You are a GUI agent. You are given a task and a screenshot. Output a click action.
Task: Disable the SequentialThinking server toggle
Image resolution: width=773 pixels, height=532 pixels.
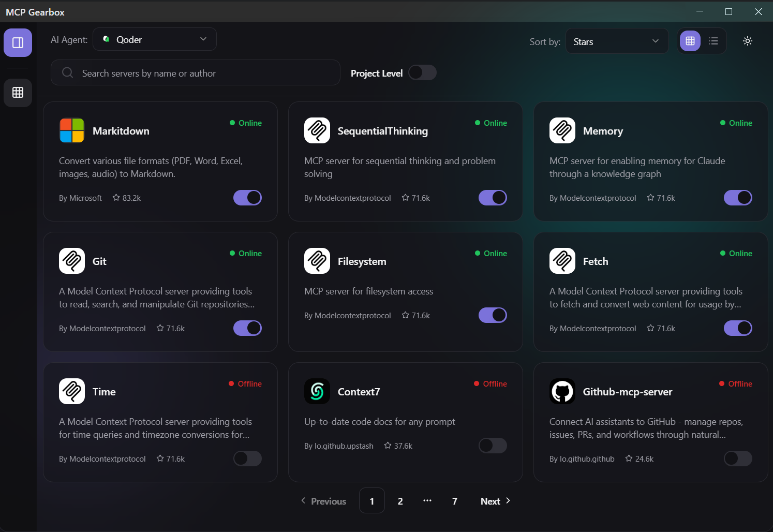[x=493, y=198]
